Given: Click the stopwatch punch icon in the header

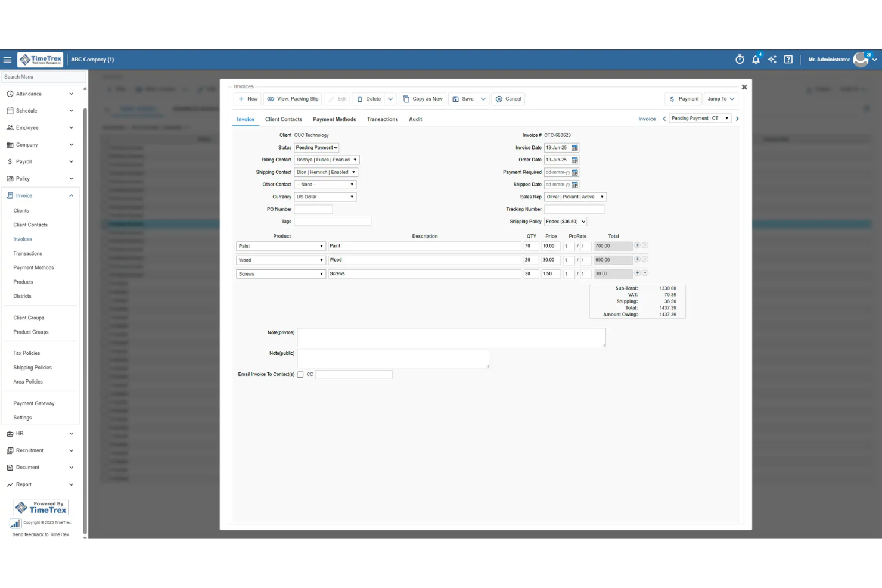Looking at the screenshot, I should pos(740,59).
